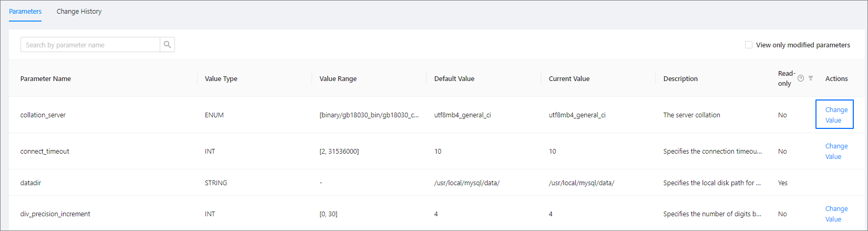
Task: Click the Parameter Name column header
Action: pos(46,79)
